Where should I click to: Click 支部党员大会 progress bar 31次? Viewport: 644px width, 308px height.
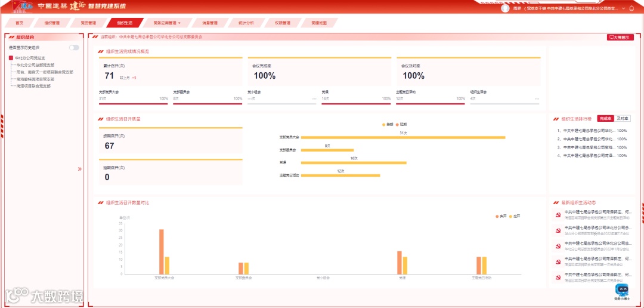tap(134, 104)
